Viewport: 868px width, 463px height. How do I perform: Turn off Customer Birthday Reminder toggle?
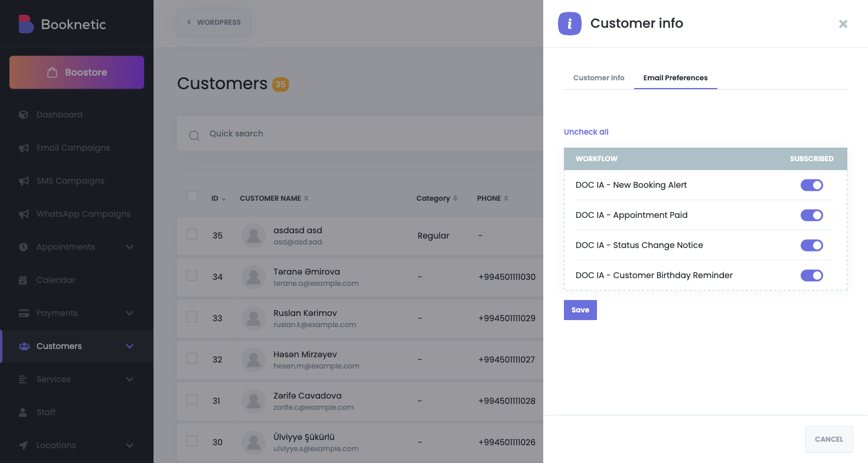pyautogui.click(x=811, y=275)
